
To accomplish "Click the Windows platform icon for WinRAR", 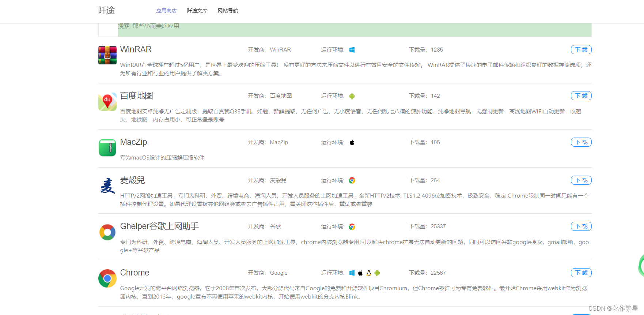I will click(x=352, y=50).
